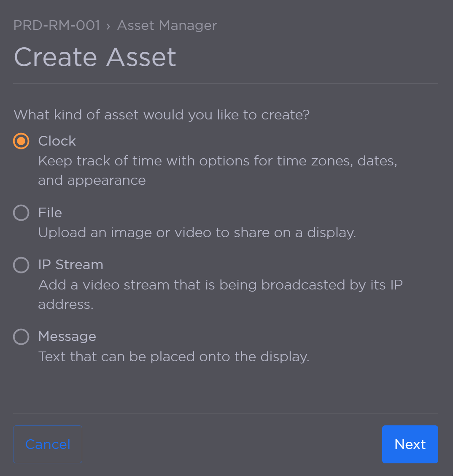
Task: Pick IP Stream as asset type
Action: pos(21,265)
